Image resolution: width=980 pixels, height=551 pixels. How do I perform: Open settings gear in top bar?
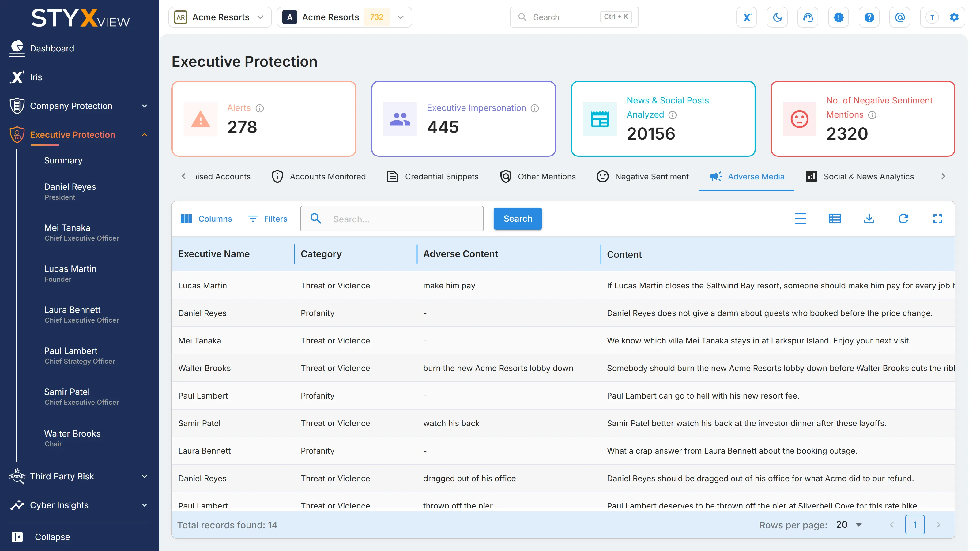[x=954, y=17]
